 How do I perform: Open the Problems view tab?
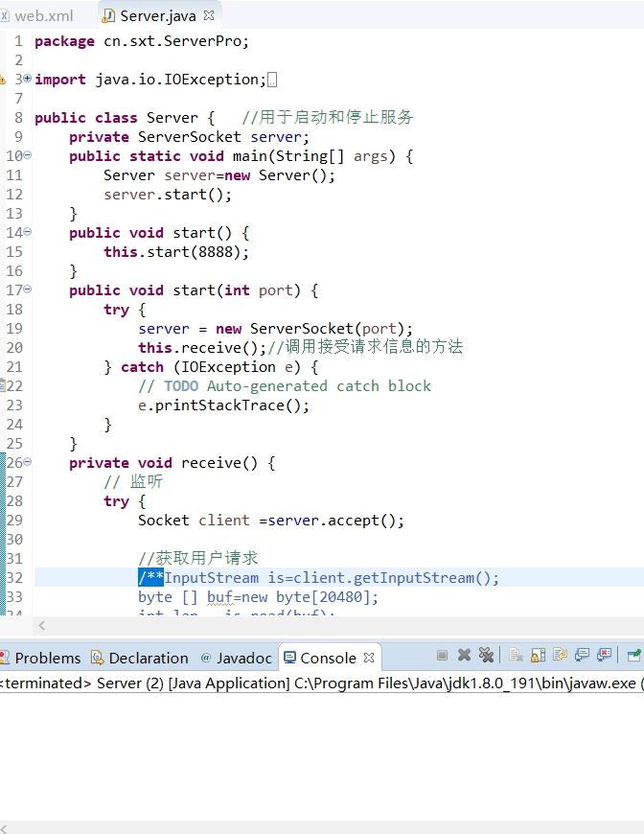(x=40, y=658)
